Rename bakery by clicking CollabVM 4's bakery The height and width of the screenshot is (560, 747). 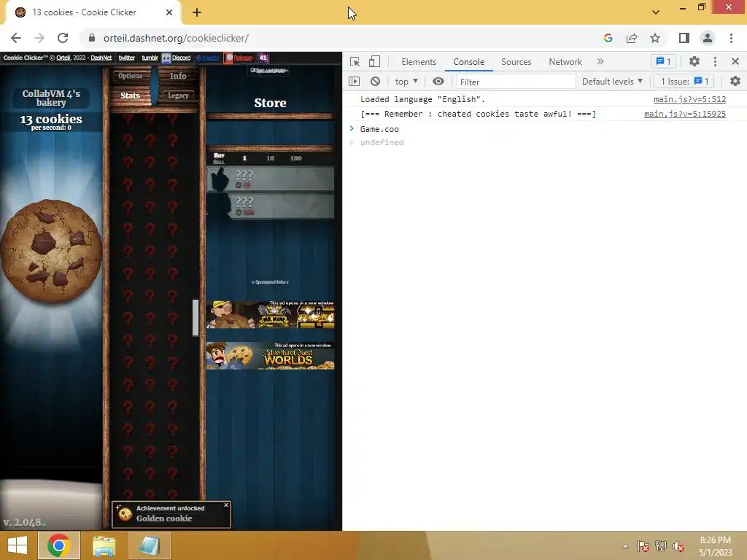click(51, 98)
